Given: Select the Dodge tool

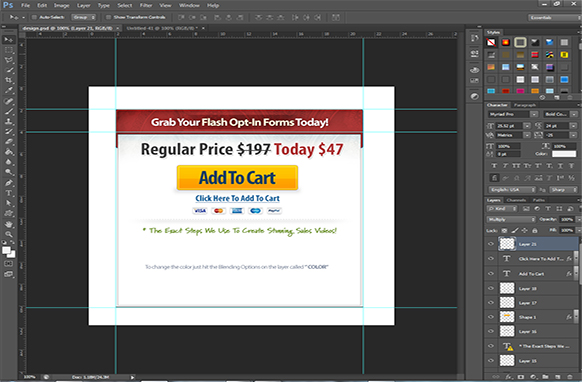Looking at the screenshot, I should click(8, 172).
